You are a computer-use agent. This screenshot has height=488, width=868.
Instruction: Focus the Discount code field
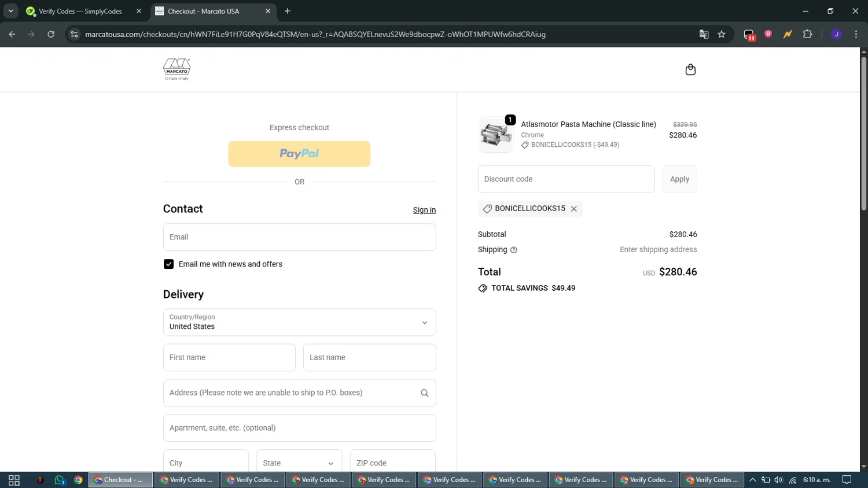pos(566,179)
